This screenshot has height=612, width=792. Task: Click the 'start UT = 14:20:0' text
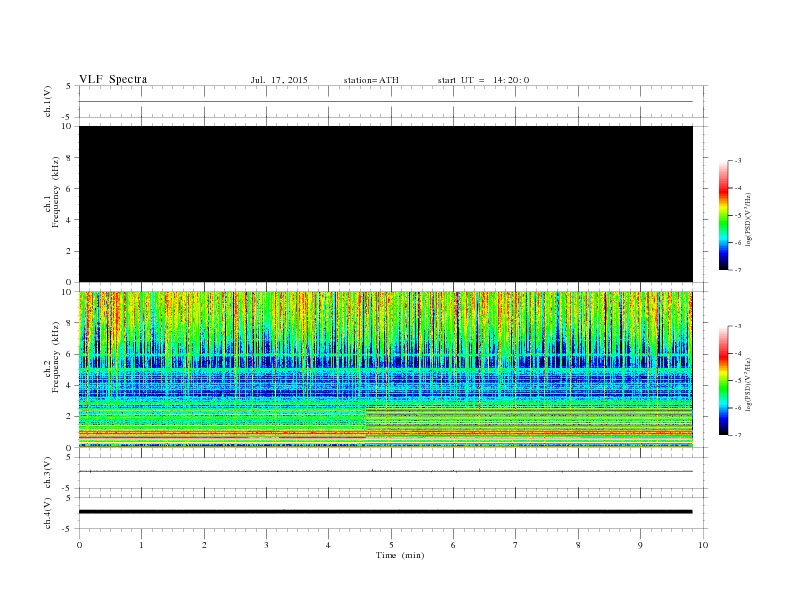tap(483, 80)
